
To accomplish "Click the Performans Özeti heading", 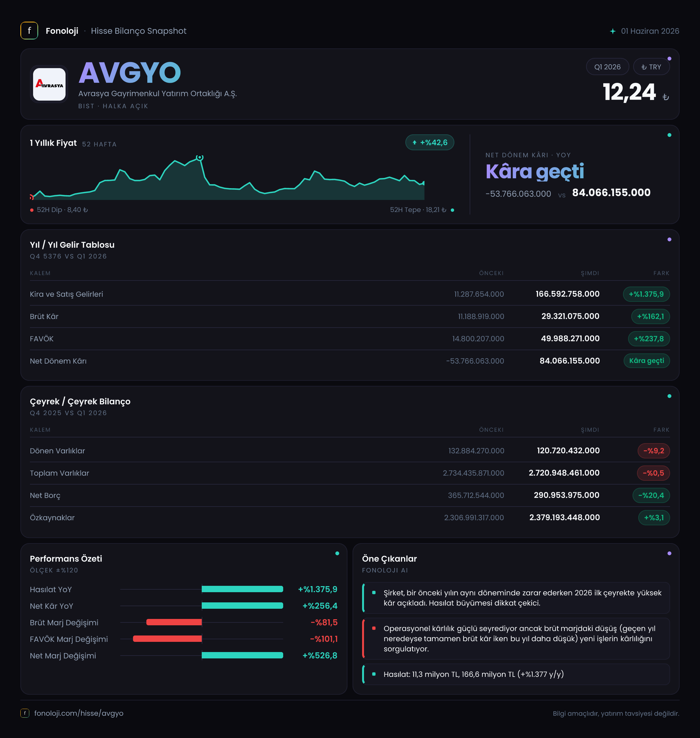I will coord(66,558).
